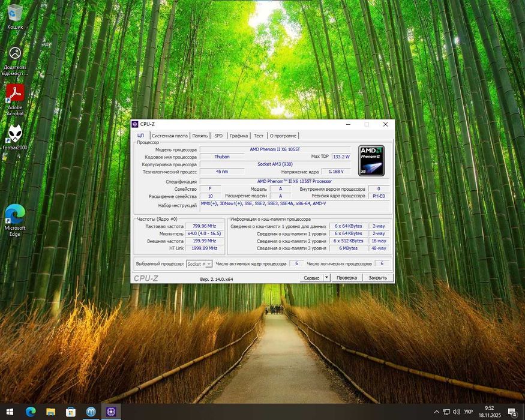Open Edge from the taskbar
This screenshot has width=525, height=420.
click(31, 412)
